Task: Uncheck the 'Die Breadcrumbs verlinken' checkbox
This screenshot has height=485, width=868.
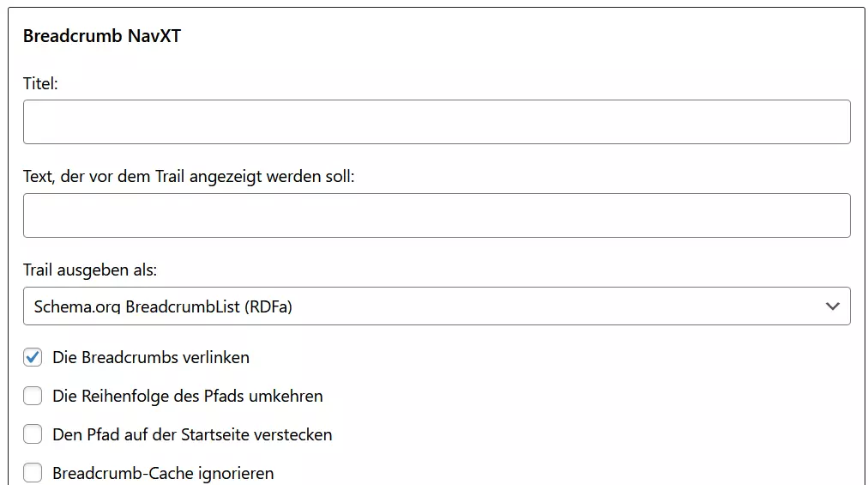Action: pos(33,357)
